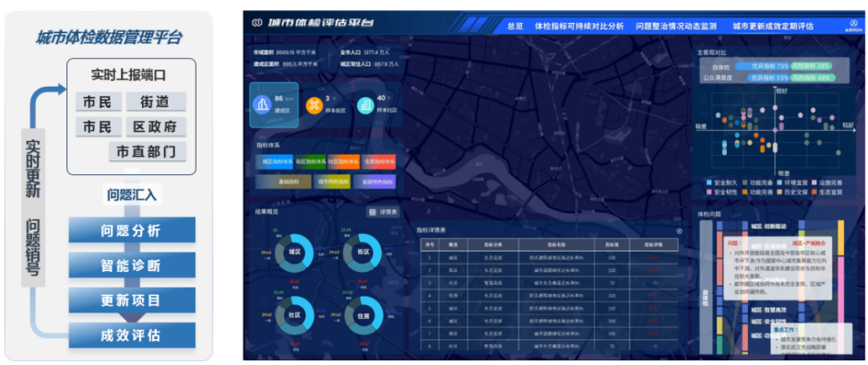This screenshot has width=868, height=365.
Task: Toggle the 安全耐久 legend item
Action: 722,182
